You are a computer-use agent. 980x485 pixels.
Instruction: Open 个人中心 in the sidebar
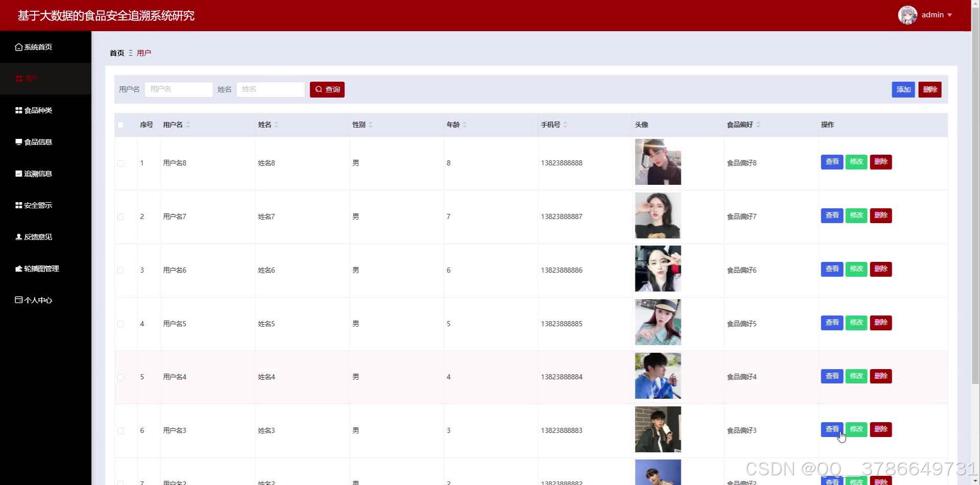click(45, 300)
